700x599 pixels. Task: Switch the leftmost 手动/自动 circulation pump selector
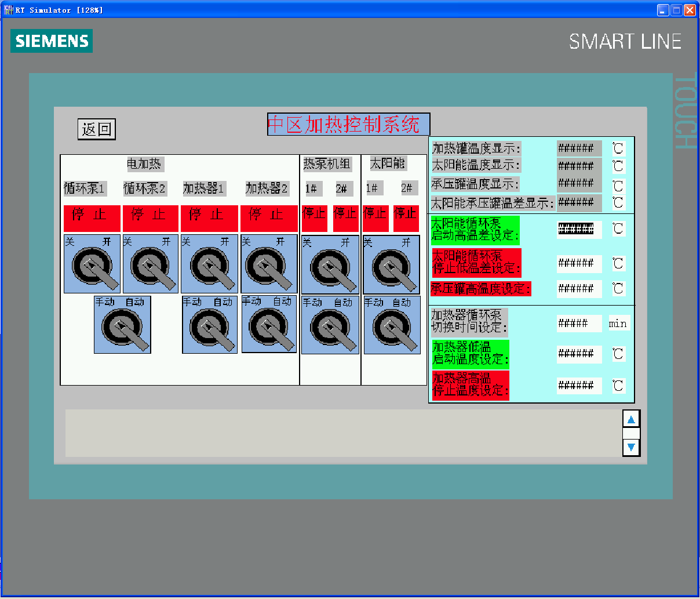point(122,325)
